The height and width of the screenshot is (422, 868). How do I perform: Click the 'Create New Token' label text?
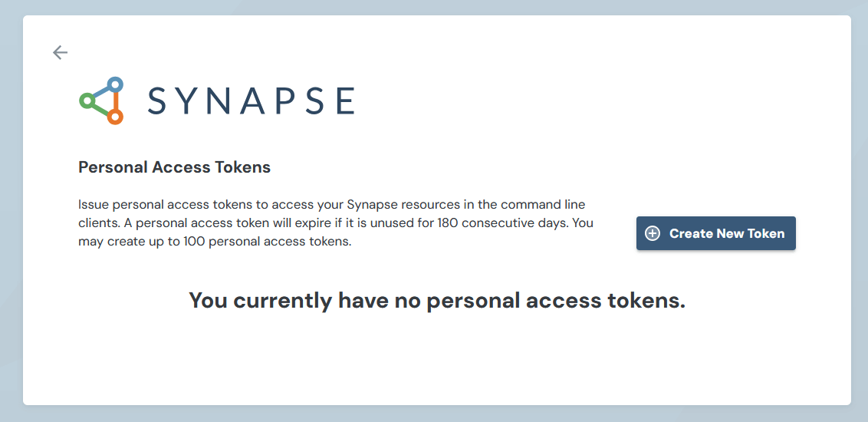(x=727, y=233)
